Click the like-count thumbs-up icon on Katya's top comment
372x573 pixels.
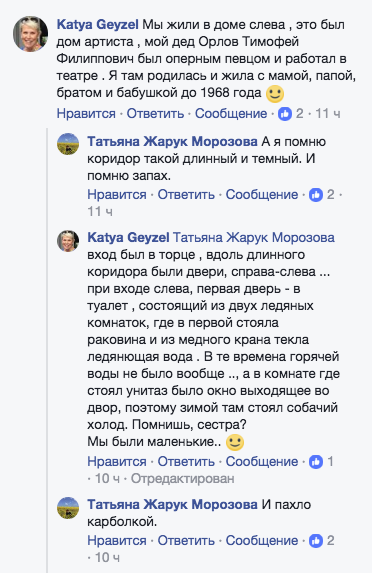(285, 114)
